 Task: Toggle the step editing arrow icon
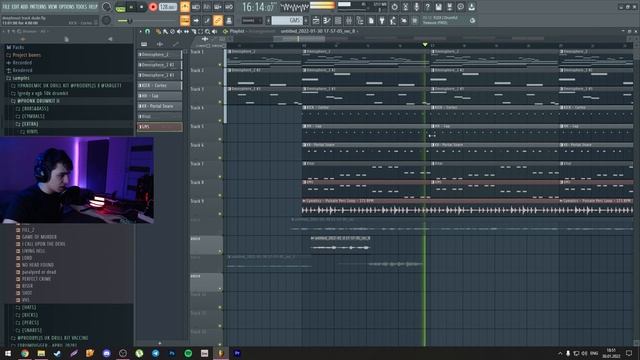pos(196,20)
